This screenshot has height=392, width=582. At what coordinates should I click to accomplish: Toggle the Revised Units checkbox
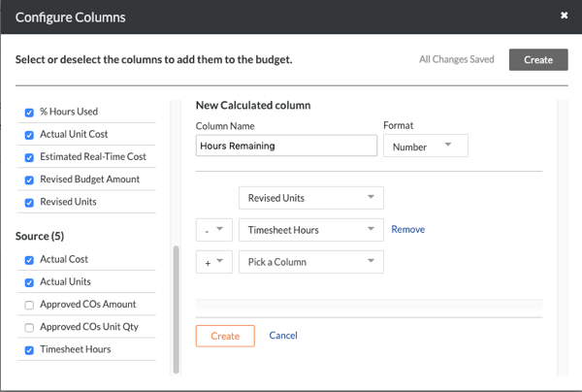(x=29, y=203)
